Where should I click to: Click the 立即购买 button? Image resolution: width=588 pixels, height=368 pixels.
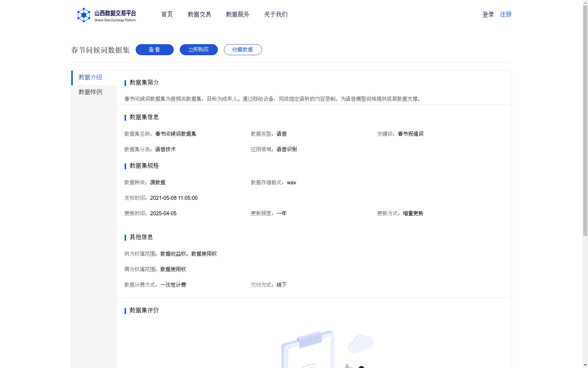(199, 50)
